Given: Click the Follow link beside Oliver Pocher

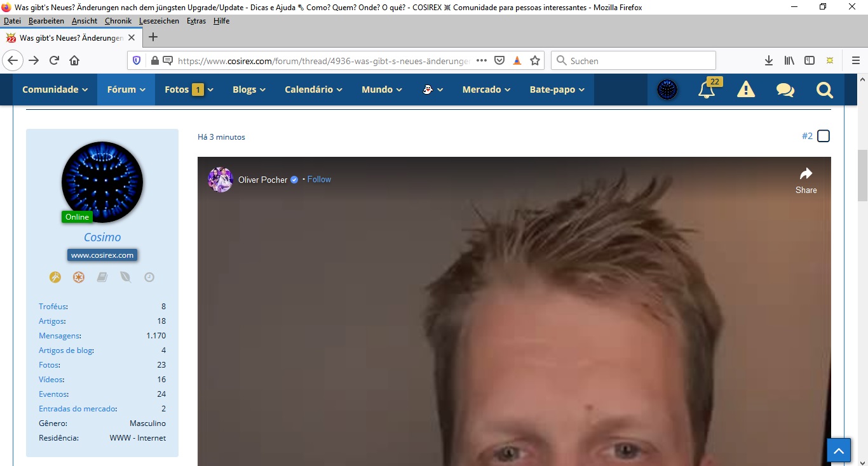Looking at the screenshot, I should pyautogui.click(x=319, y=180).
